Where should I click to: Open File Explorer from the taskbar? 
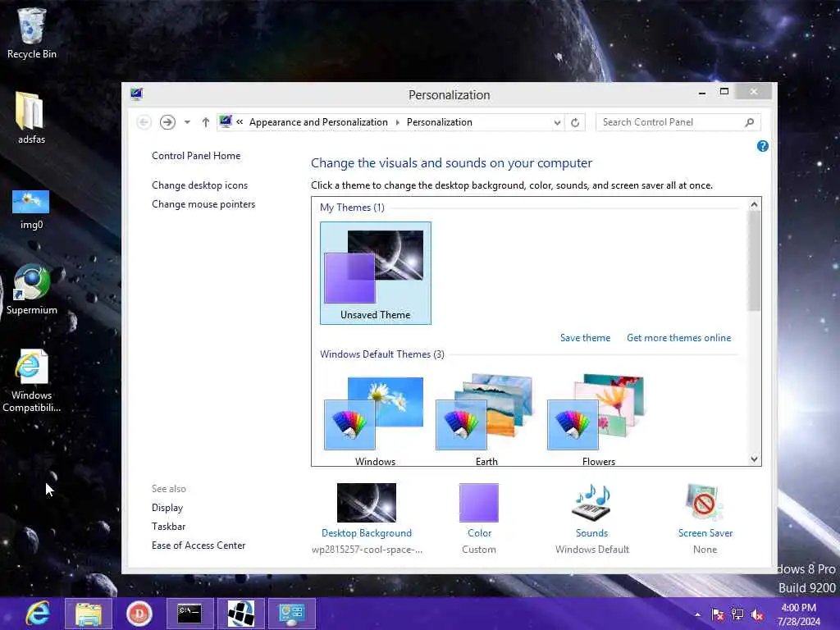click(89, 614)
